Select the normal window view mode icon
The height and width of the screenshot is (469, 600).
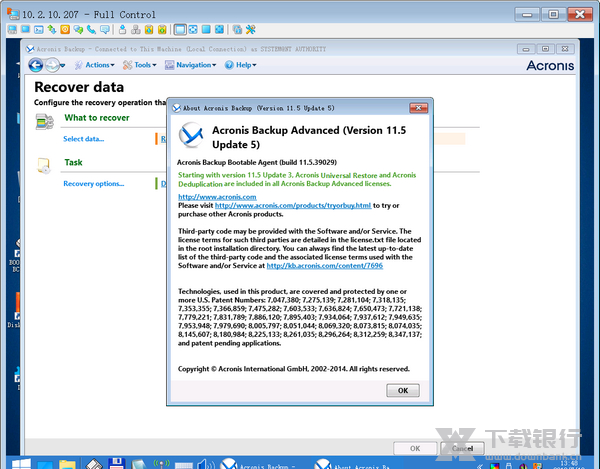pos(180,29)
